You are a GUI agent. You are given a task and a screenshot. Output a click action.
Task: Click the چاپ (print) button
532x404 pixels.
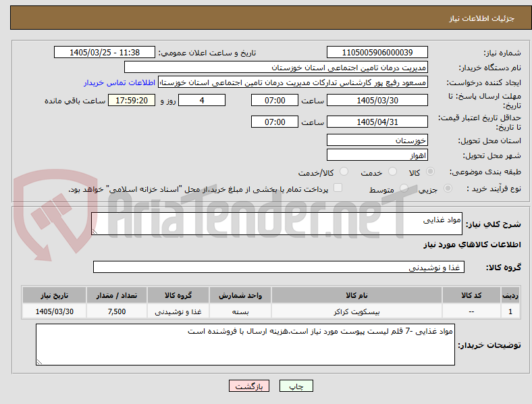[296, 386]
